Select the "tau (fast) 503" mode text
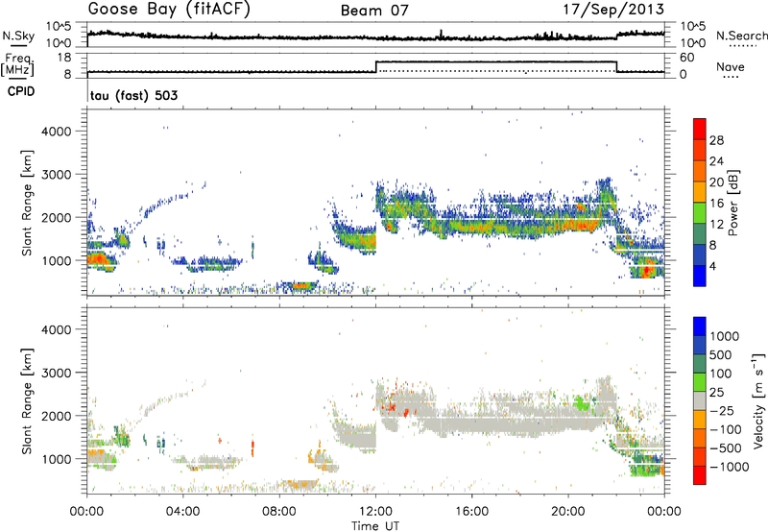The width and height of the screenshot is (768, 532). tap(133, 95)
